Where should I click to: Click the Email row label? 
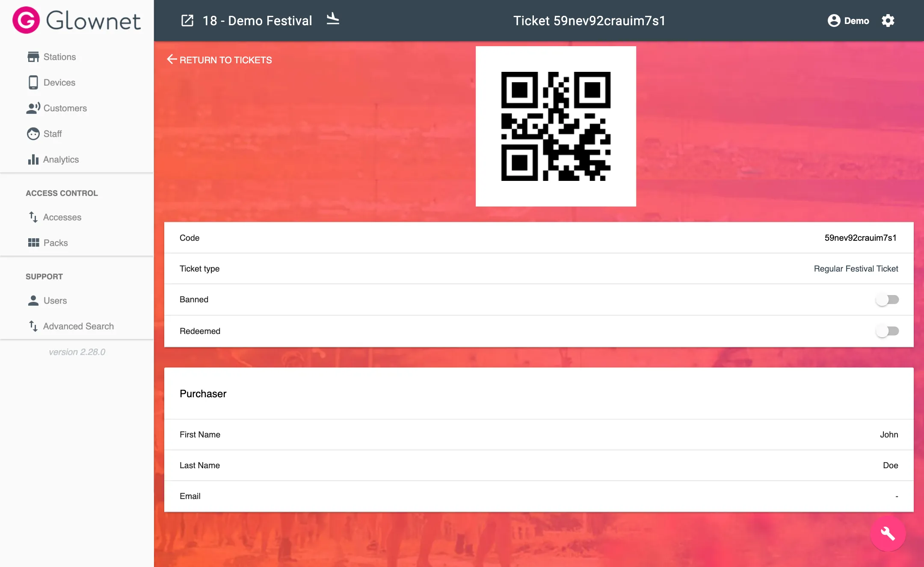point(190,496)
